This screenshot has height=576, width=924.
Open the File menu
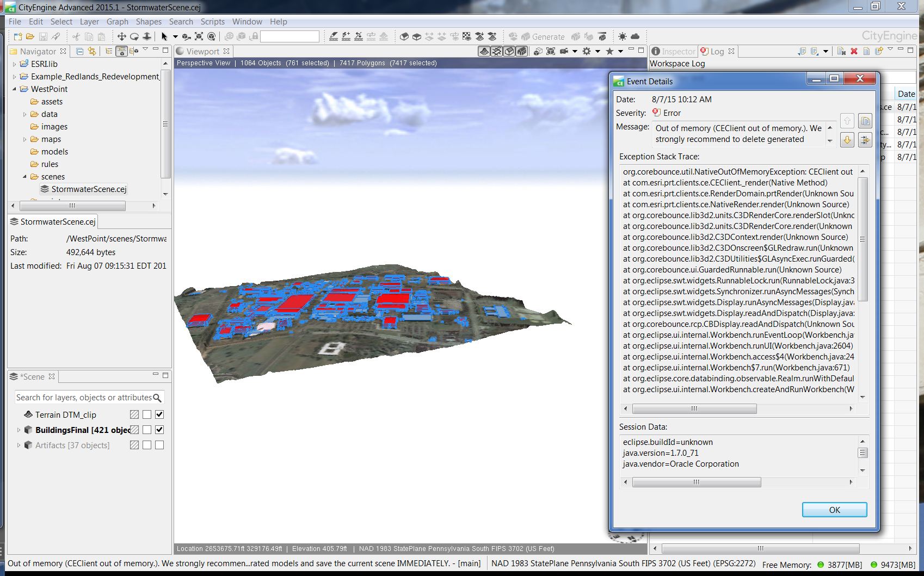click(15, 22)
